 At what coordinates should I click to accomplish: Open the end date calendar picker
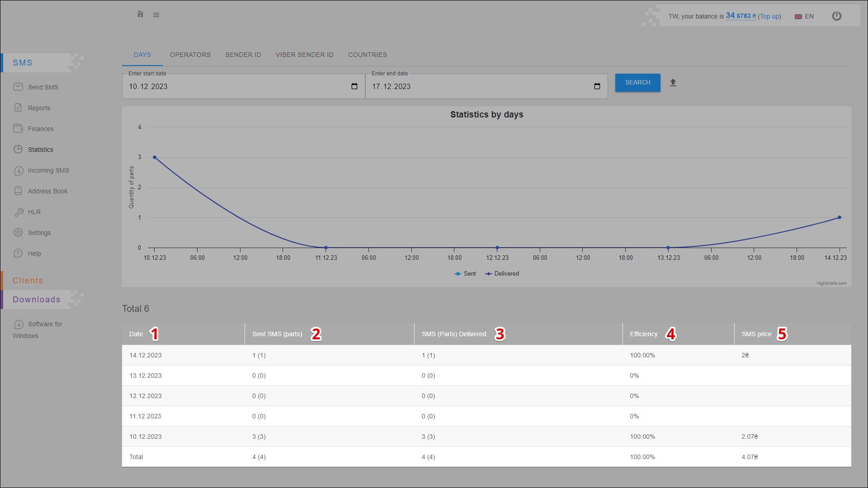(597, 86)
